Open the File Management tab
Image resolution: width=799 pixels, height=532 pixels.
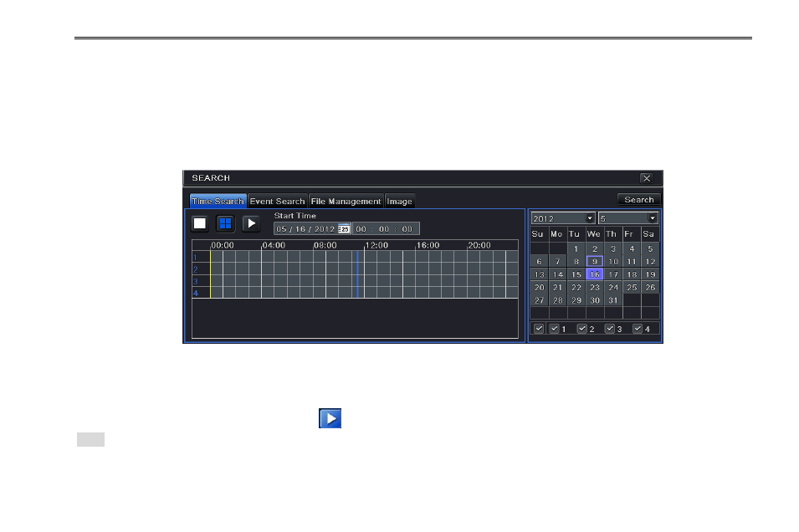pos(346,201)
